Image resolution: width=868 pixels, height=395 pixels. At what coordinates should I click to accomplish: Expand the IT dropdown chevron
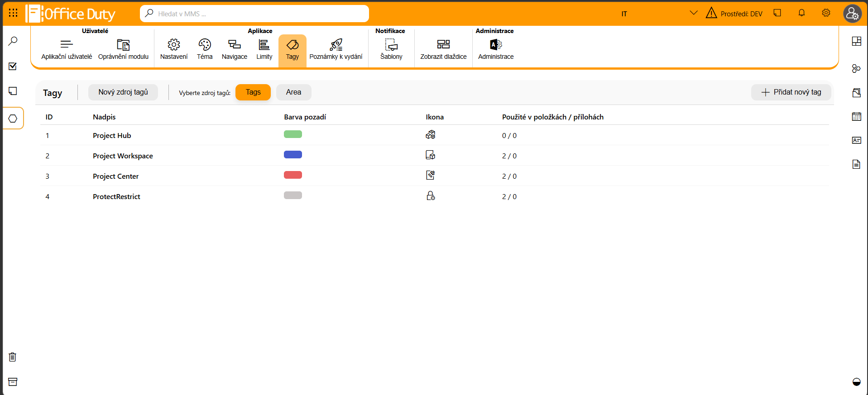click(693, 13)
